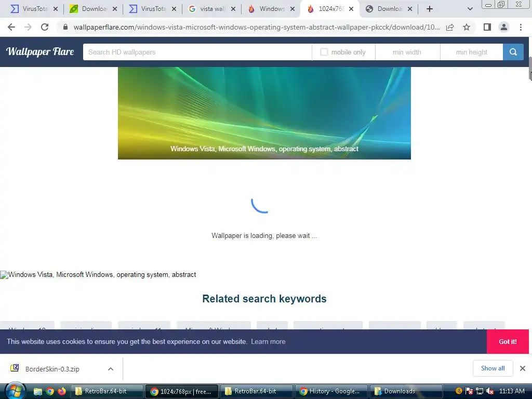Switch to first VirusTotal tab
Screen dimensions: 532x399
click(29, 9)
